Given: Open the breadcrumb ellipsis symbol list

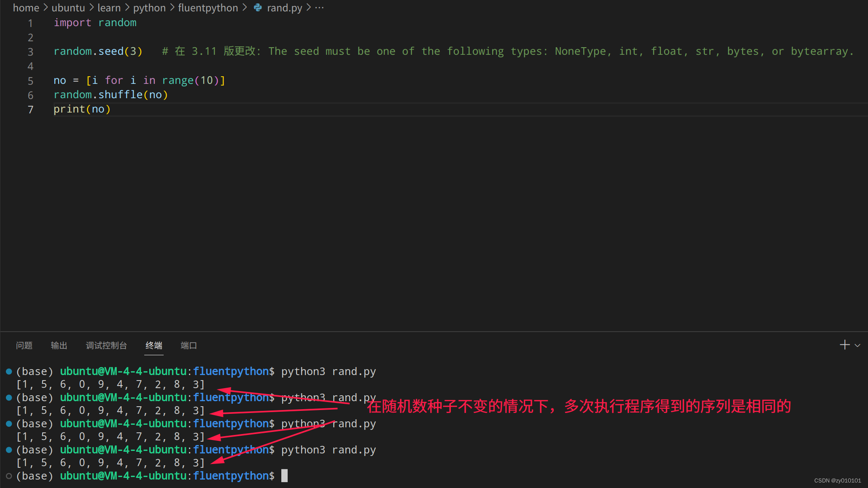Looking at the screenshot, I should (x=319, y=8).
